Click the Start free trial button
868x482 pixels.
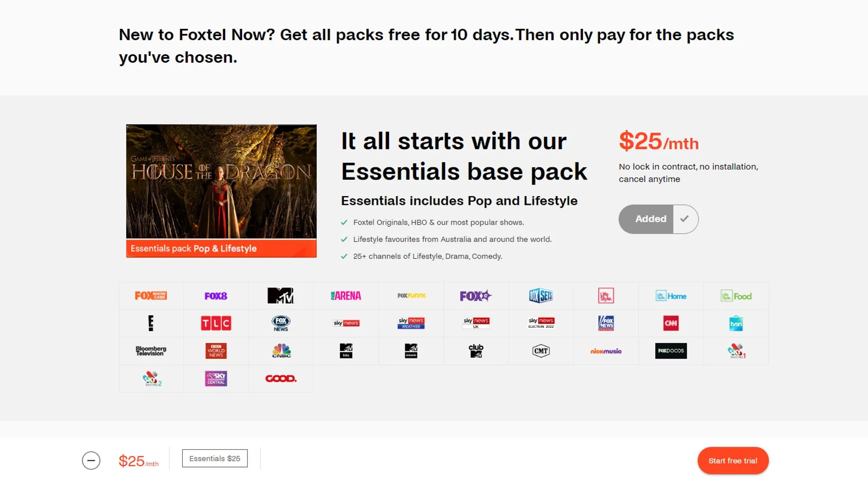(x=732, y=461)
